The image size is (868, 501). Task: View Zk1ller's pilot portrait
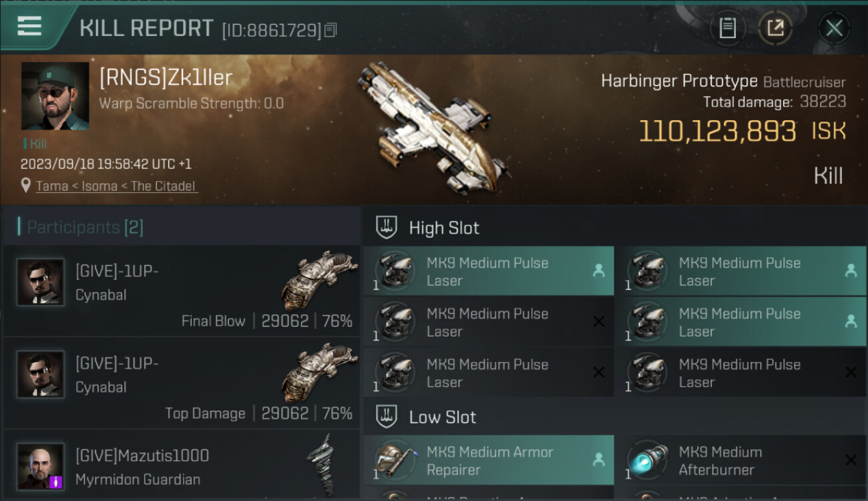click(x=55, y=96)
